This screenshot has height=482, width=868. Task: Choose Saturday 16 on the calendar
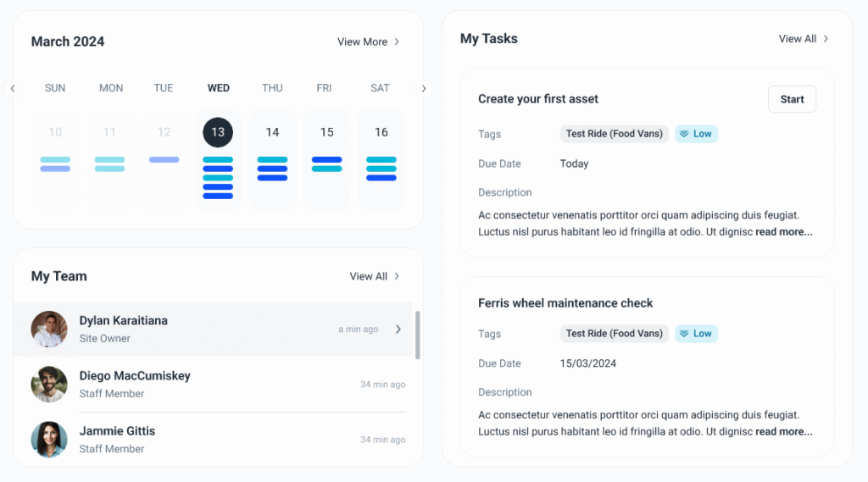381,132
